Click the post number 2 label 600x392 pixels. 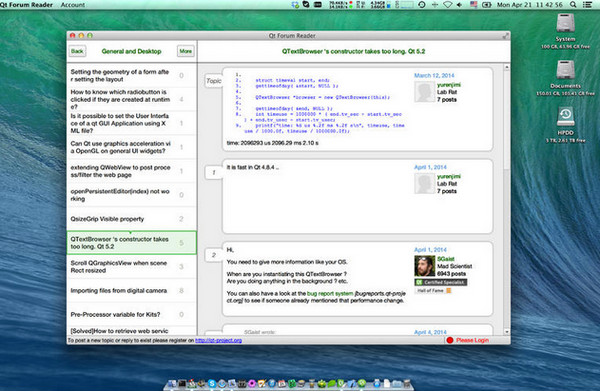coord(214,255)
